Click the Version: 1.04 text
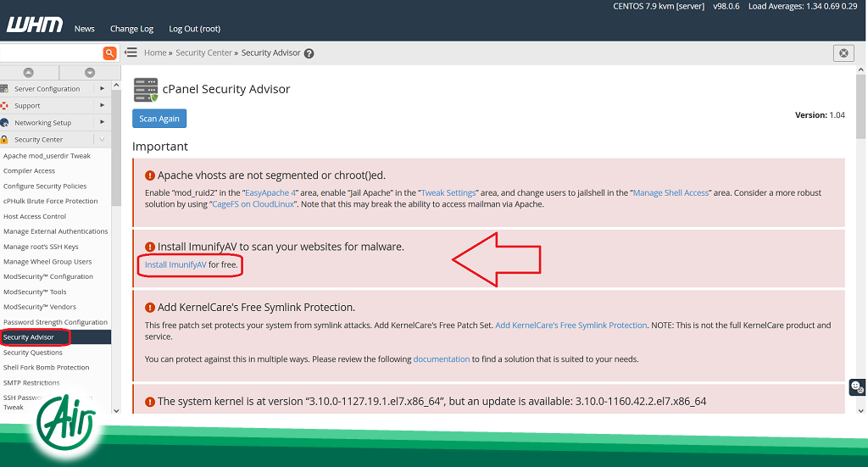 [820, 115]
